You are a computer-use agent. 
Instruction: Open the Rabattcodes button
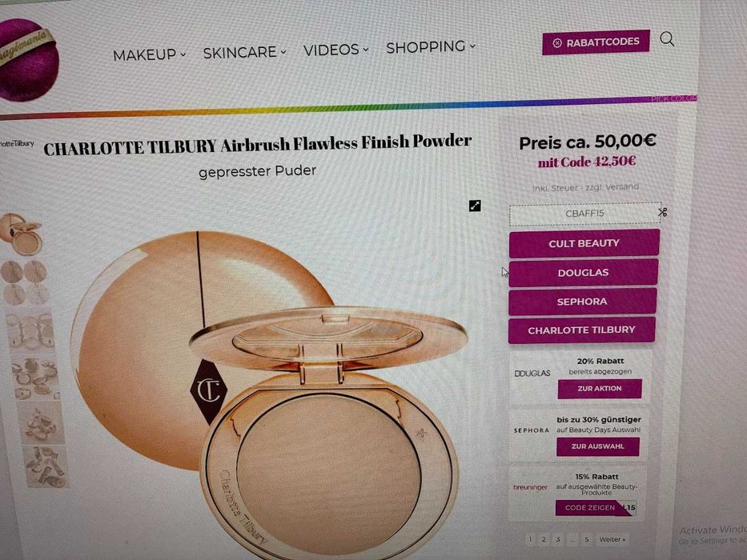click(x=596, y=42)
